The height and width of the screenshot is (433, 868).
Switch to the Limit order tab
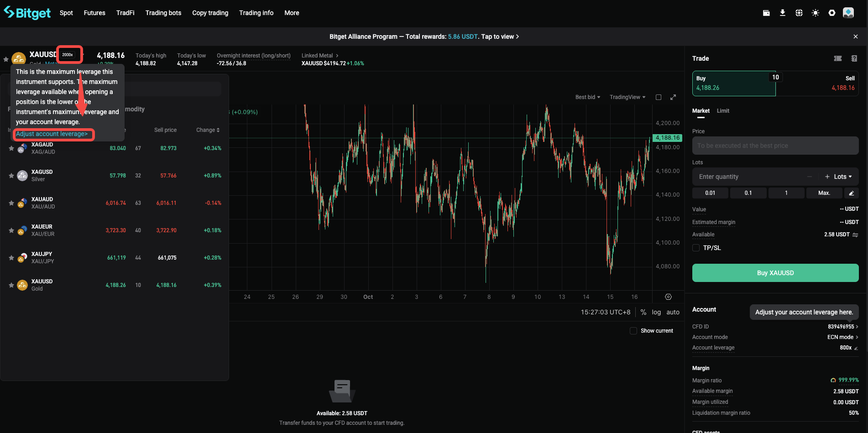point(723,111)
